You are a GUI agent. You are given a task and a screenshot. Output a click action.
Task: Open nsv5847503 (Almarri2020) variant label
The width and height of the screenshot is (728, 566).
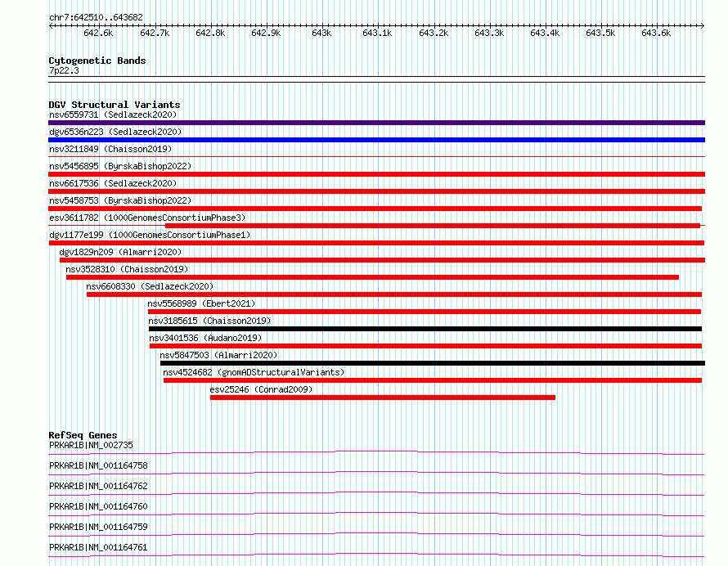(218, 355)
